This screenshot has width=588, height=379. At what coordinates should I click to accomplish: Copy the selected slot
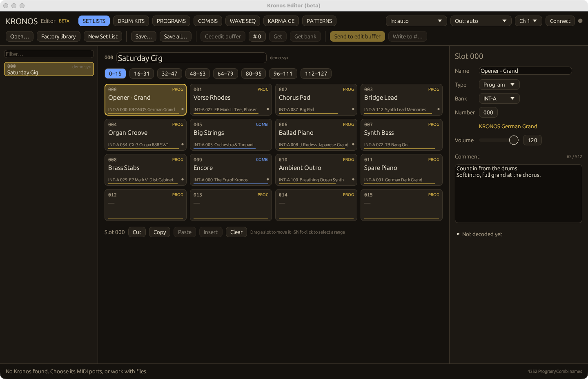(x=160, y=232)
